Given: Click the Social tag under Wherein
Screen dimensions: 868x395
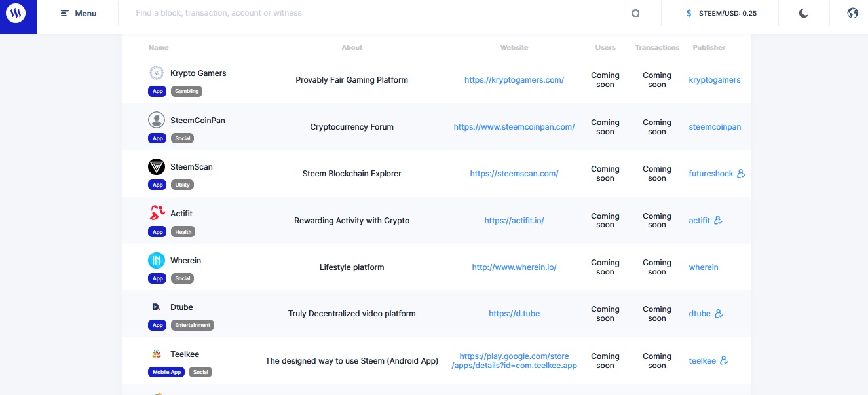Looking at the screenshot, I should click(183, 278).
